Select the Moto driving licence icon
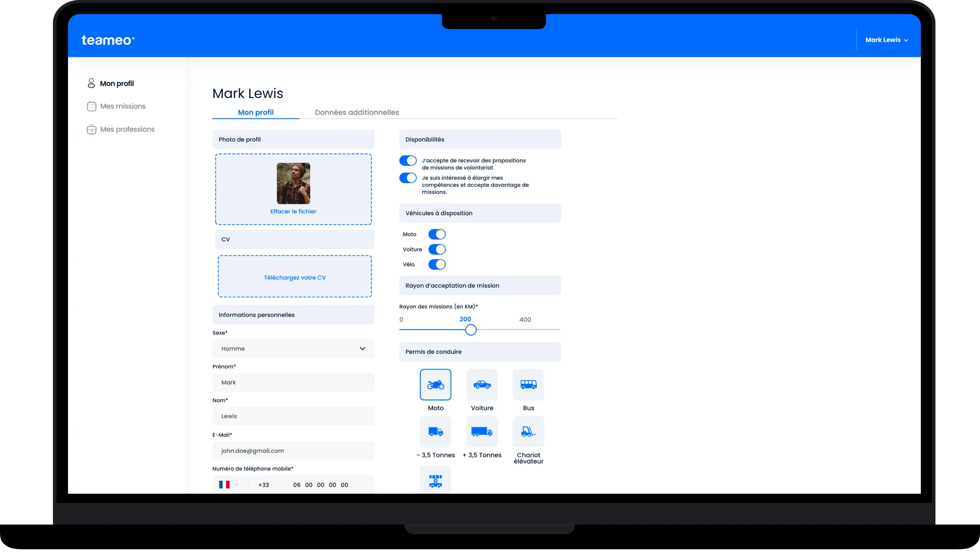The height and width of the screenshot is (553, 980). pyautogui.click(x=435, y=385)
